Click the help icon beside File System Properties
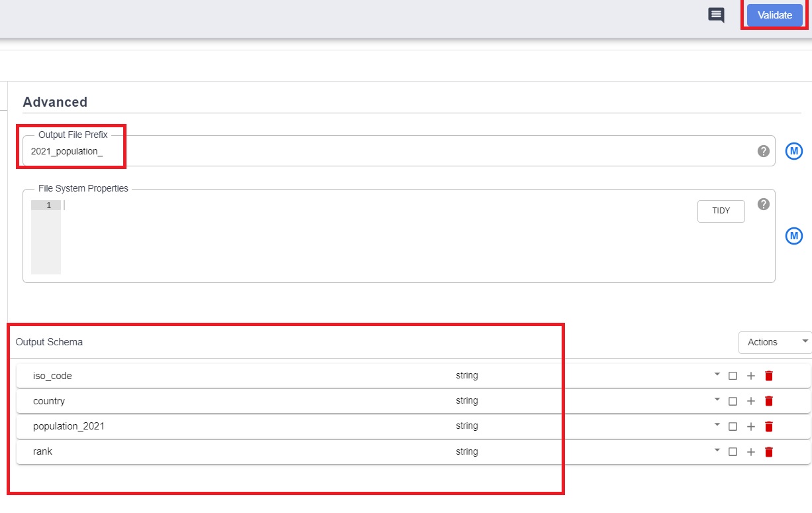 [764, 203]
